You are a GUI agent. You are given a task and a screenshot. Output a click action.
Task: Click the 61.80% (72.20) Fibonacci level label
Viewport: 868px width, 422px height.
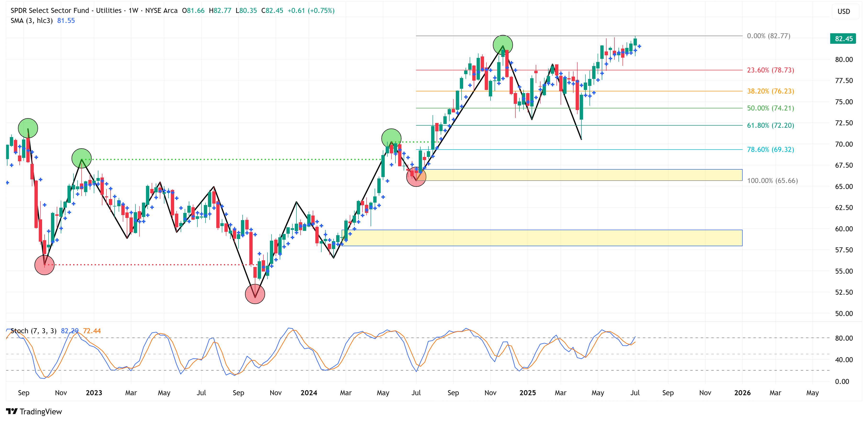click(770, 125)
